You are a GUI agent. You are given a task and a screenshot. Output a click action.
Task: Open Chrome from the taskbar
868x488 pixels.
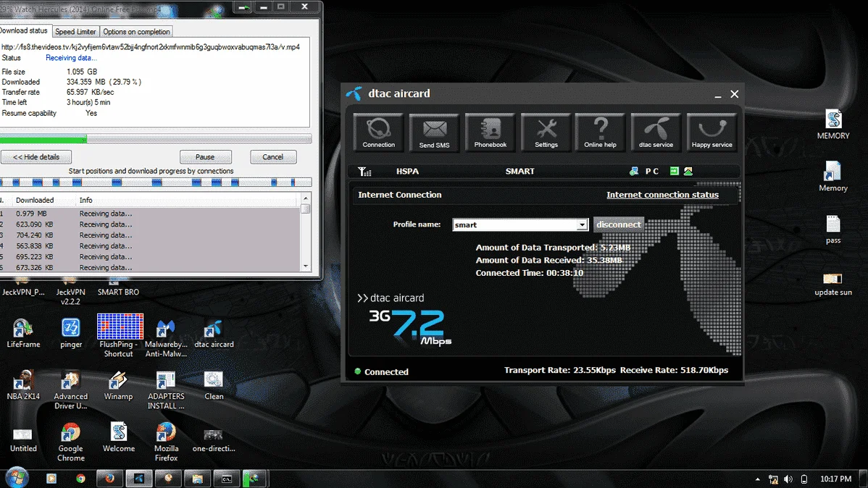pyautogui.click(x=81, y=479)
